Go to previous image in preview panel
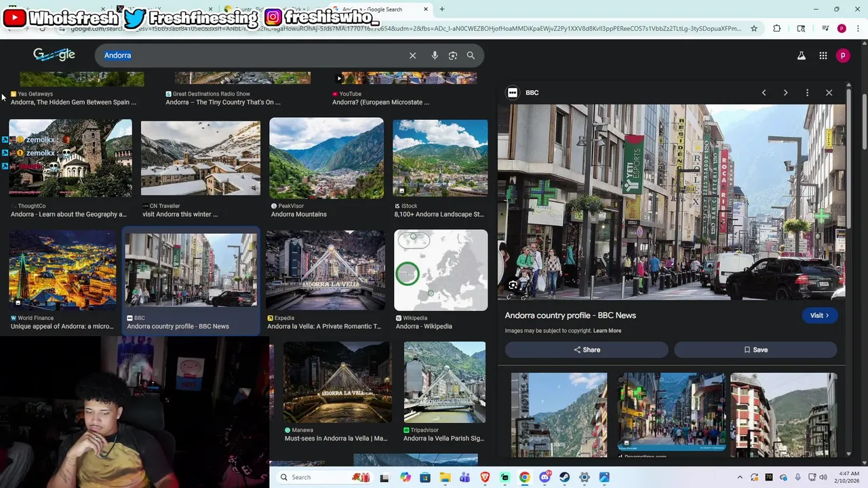This screenshot has width=868, height=488. [764, 93]
